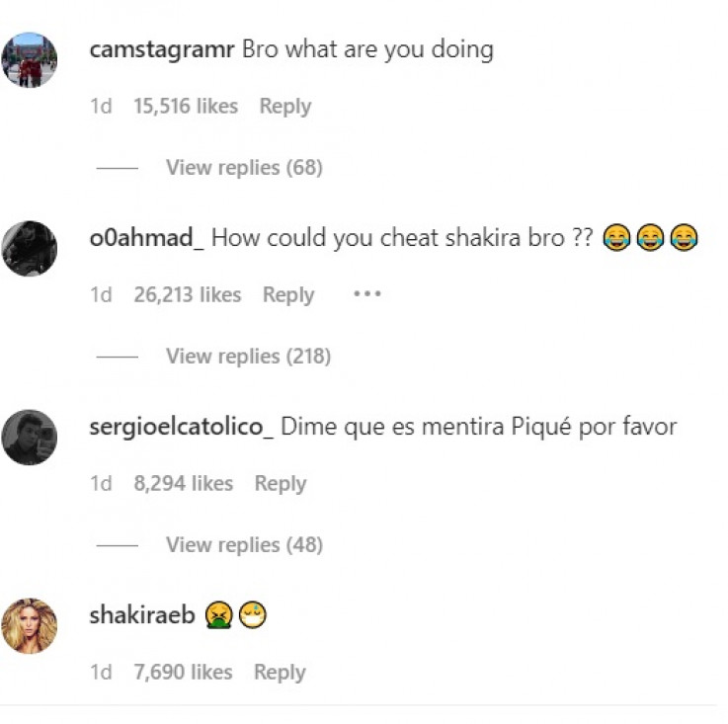Viewport: 728px width, 724px height.
Task: Open camstagramr's profile picture
Action: pos(30,59)
